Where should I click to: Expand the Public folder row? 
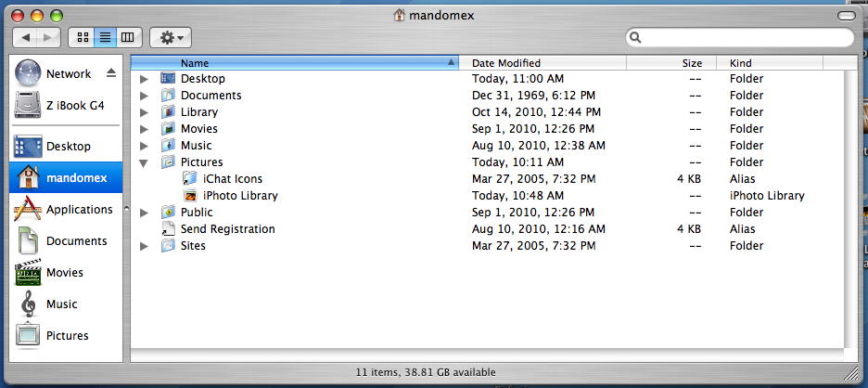click(144, 213)
